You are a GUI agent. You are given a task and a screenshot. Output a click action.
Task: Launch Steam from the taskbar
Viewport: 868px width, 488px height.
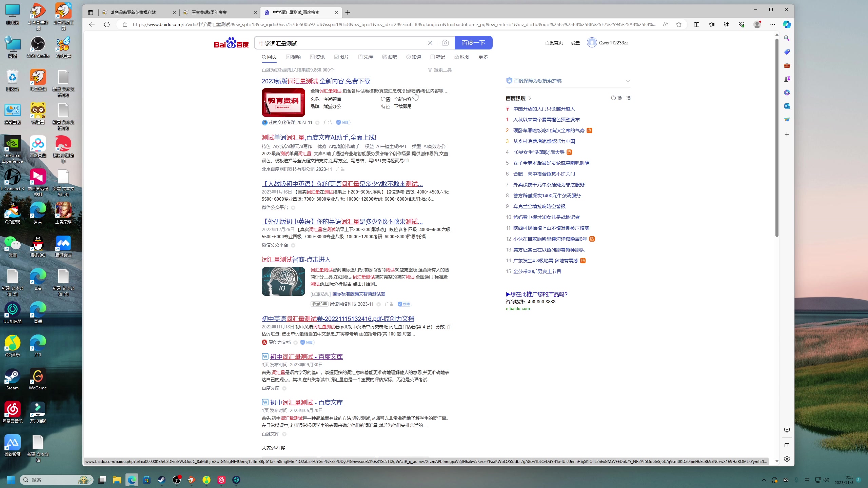(x=161, y=480)
